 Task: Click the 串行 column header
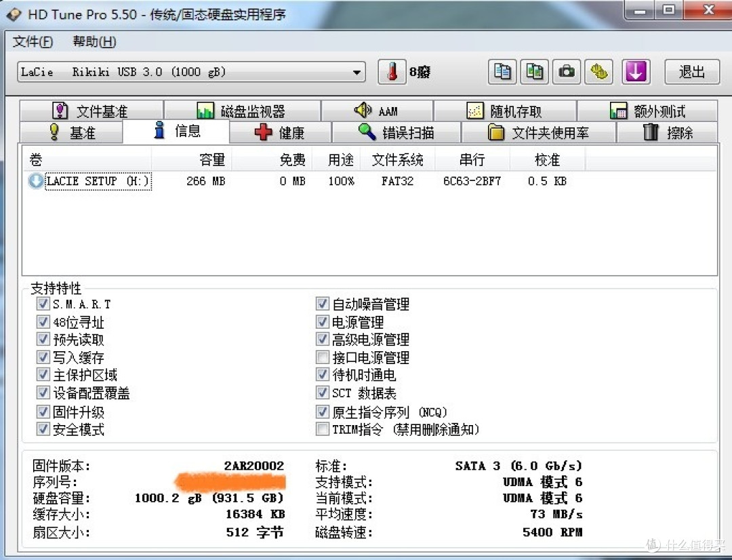click(x=472, y=160)
